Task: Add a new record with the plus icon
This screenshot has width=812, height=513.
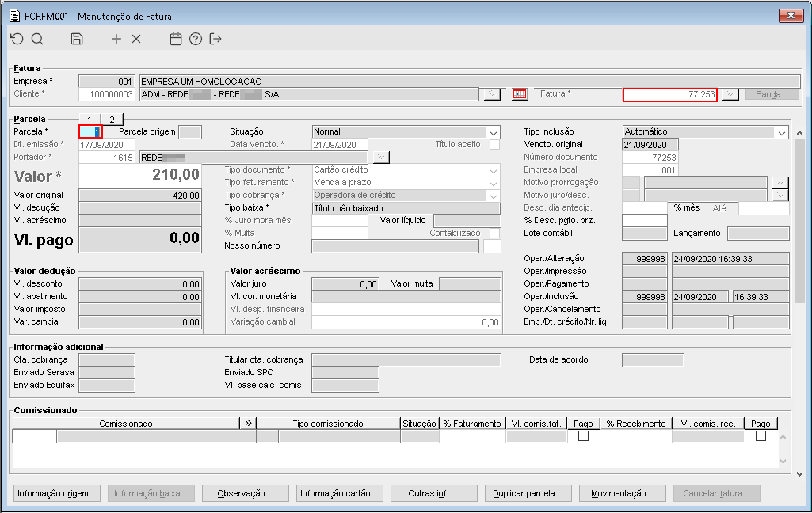Action: coord(116,39)
